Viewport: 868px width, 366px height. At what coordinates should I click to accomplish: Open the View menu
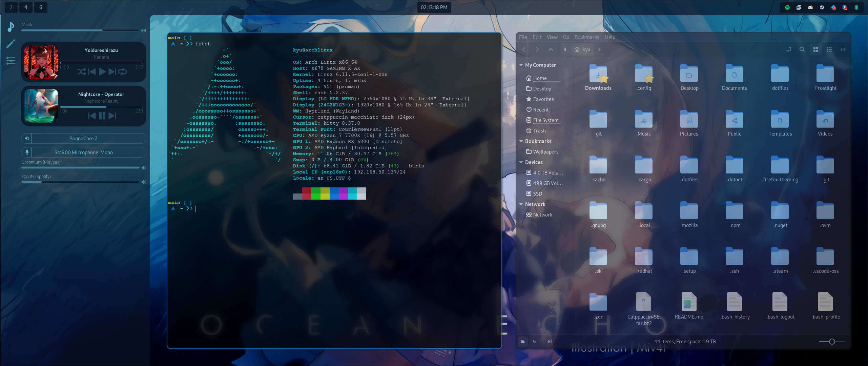552,37
